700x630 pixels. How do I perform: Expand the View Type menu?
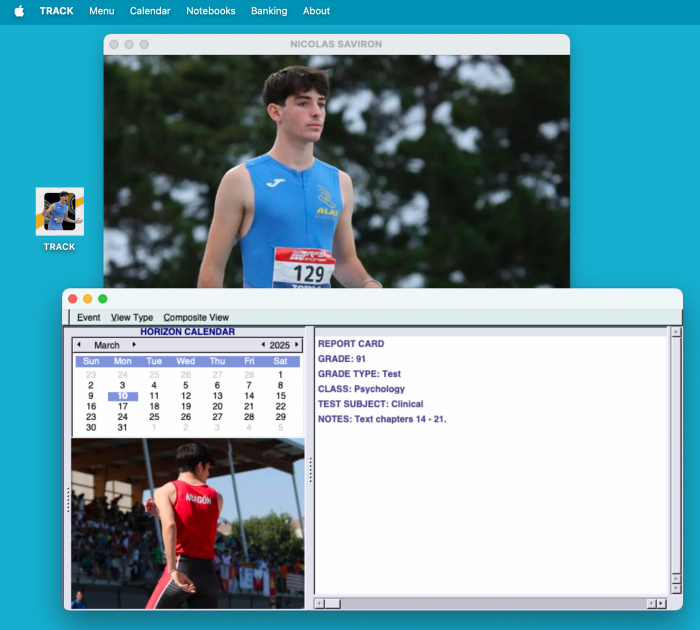coord(132,317)
